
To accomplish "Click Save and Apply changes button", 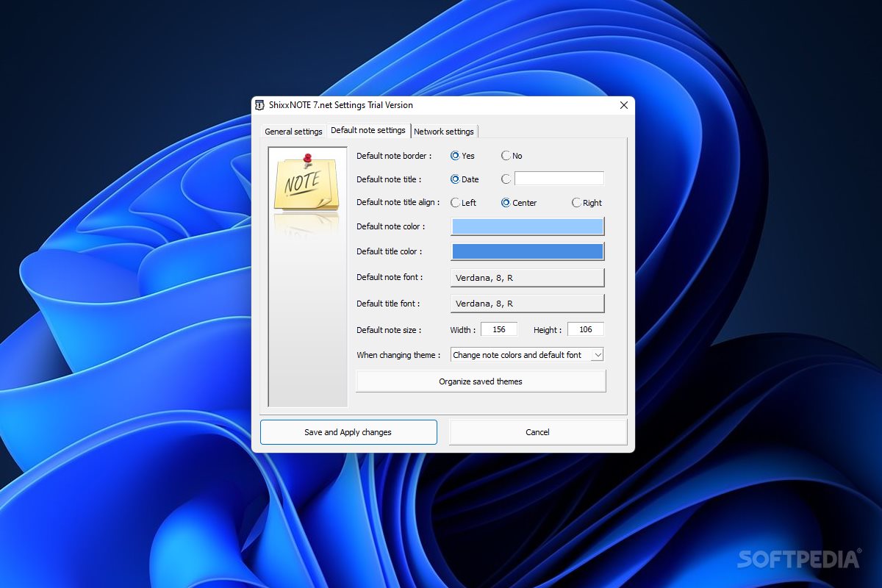I will (x=348, y=432).
